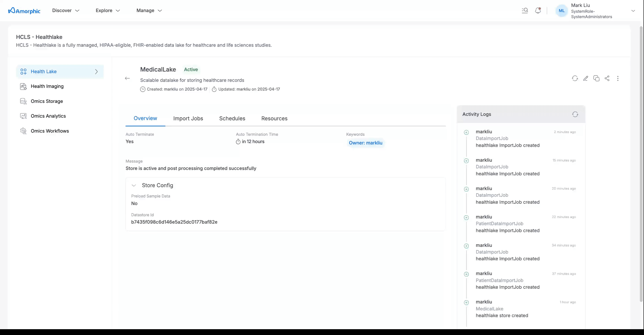Click the 22 minutes ago PatientDataImportJob entry

500,224
